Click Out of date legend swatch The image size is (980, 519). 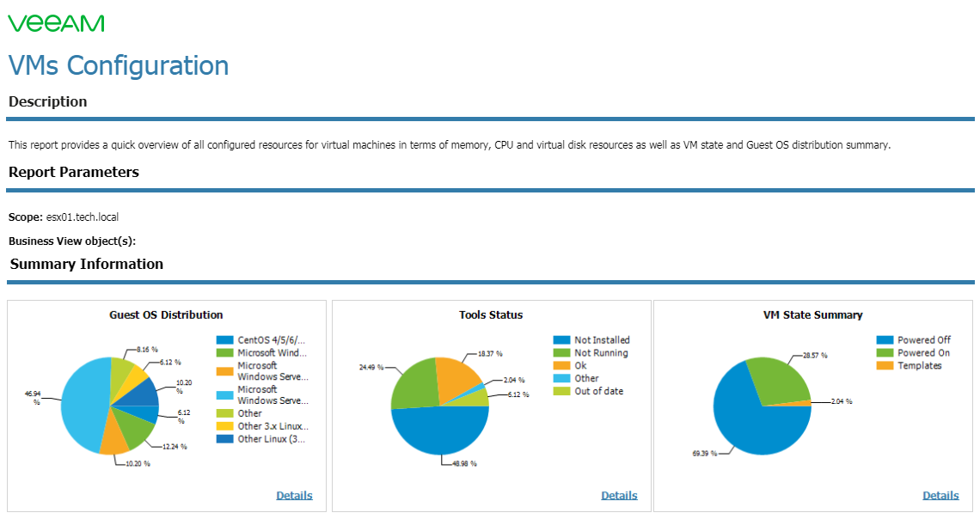pyautogui.click(x=561, y=391)
